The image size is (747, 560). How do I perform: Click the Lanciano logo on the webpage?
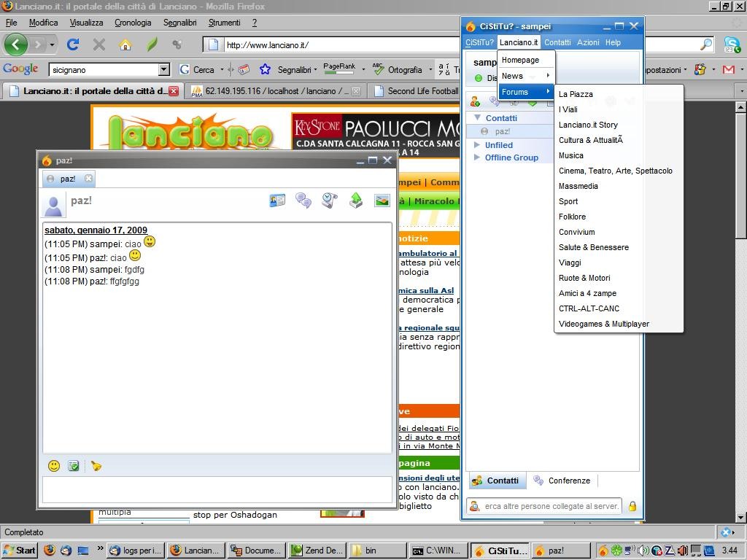(x=190, y=133)
